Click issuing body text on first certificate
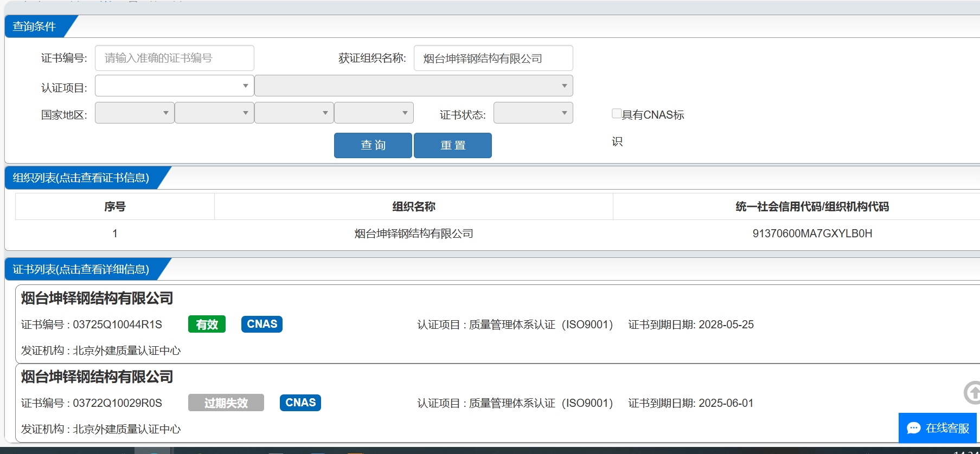980x454 pixels. pos(101,351)
